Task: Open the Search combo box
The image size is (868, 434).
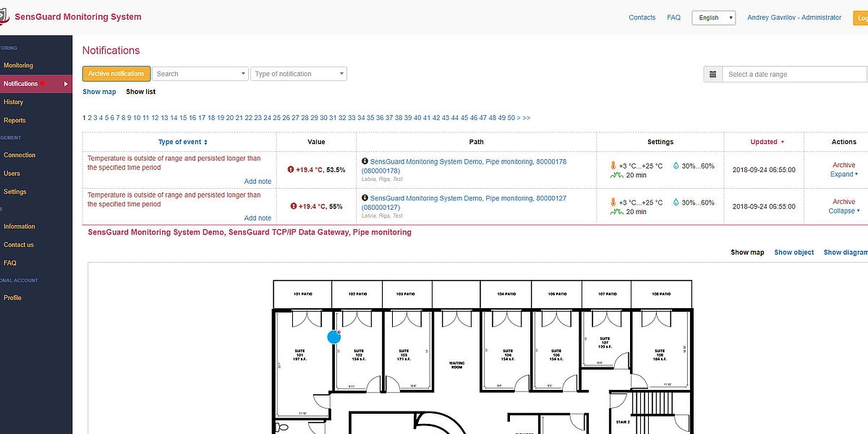Action: (200, 74)
